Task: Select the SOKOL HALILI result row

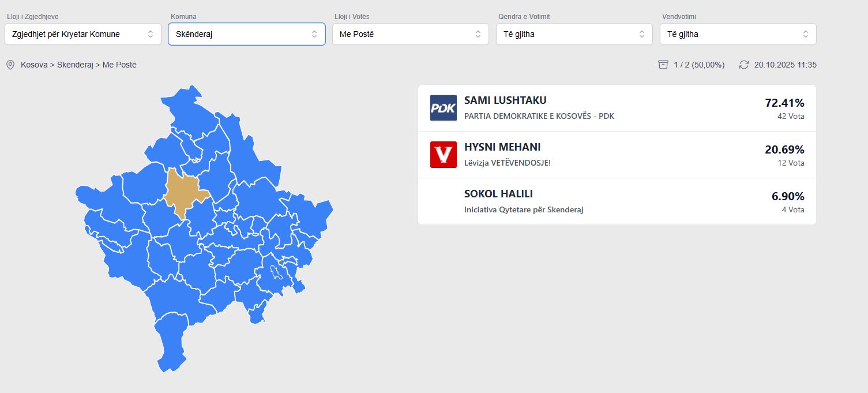Action: click(617, 201)
